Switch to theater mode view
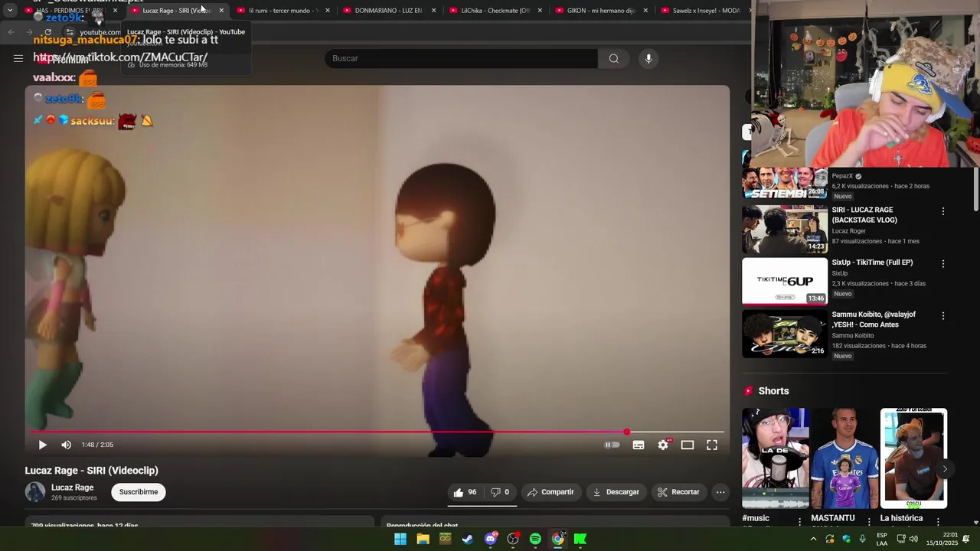The height and width of the screenshot is (551, 980). tap(688, 445)
